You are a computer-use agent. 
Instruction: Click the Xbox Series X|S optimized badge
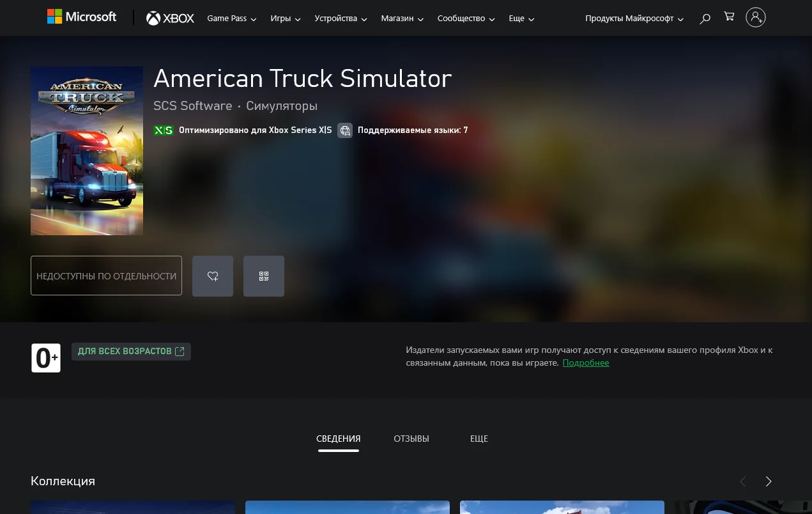pos(164,130)
